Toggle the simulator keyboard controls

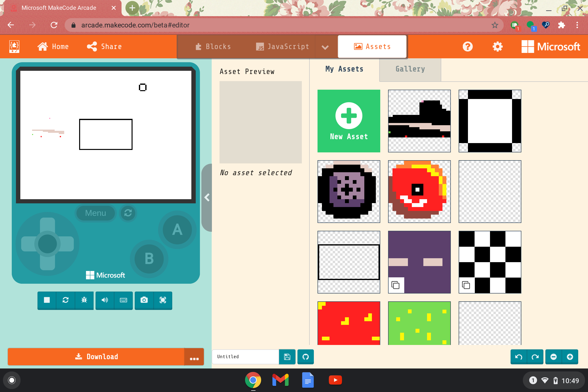click(x=123, y=300)
